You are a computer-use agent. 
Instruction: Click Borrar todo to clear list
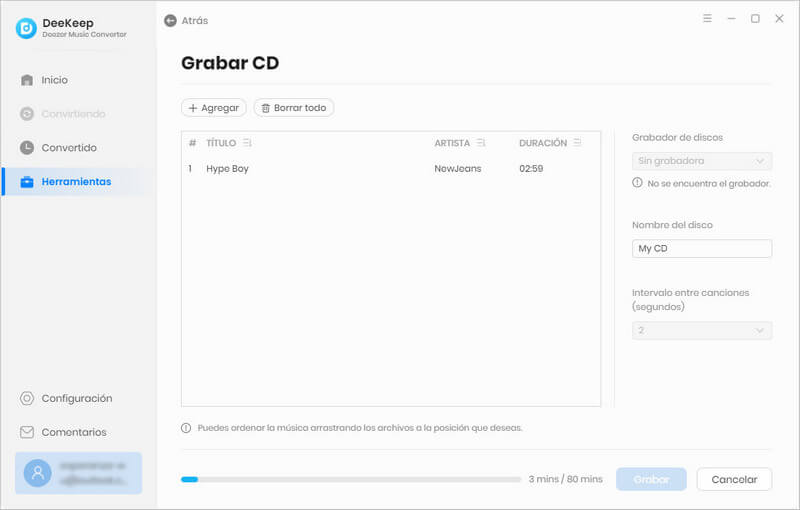coord(294,108)
